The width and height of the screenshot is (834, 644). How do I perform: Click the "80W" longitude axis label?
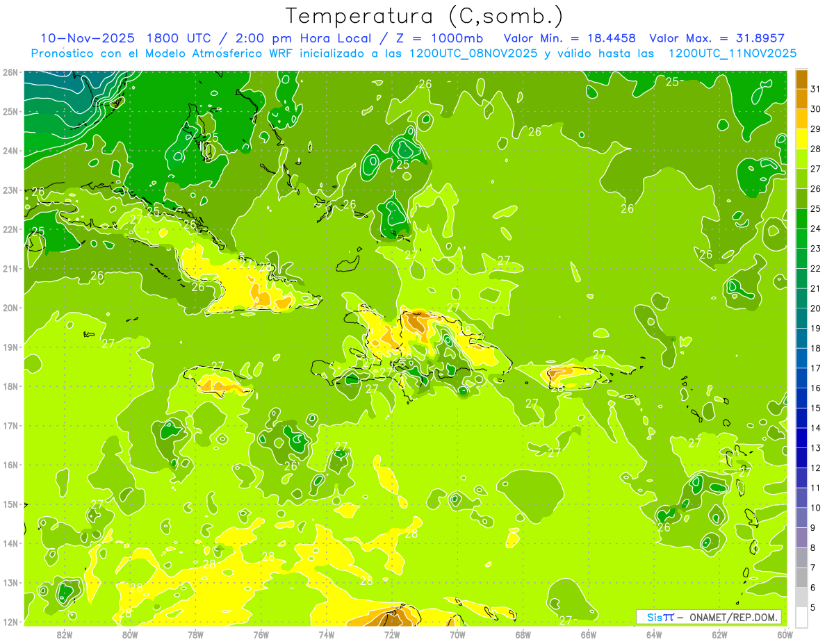130,634
